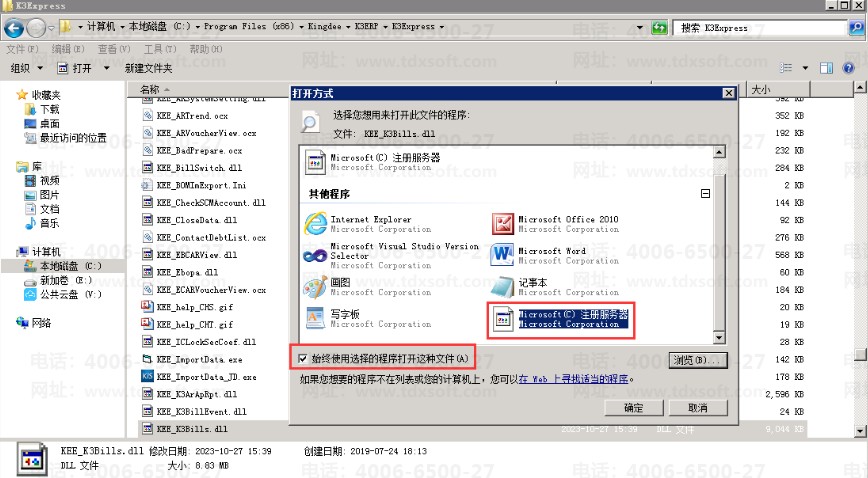Image resolution: width=868 pixels, height=478 pixels.
Task: Click the 浏览(B)... button
Action: tap(698, 360)
